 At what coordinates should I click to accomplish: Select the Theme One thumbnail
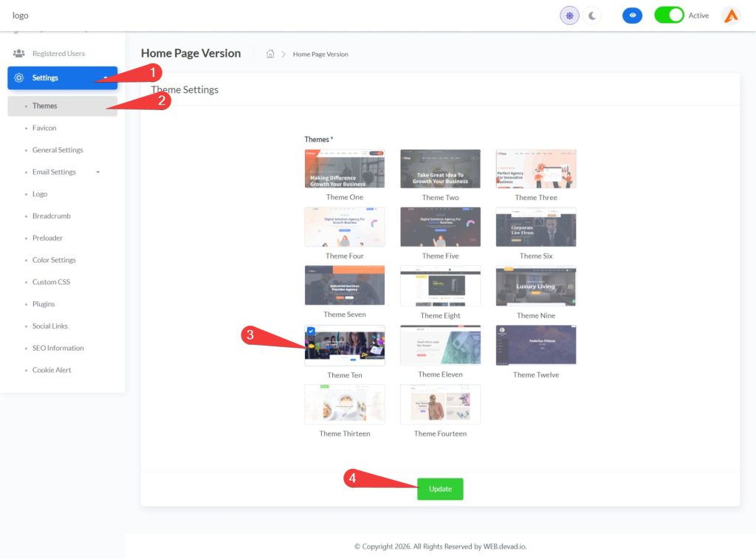pos(345,169)
